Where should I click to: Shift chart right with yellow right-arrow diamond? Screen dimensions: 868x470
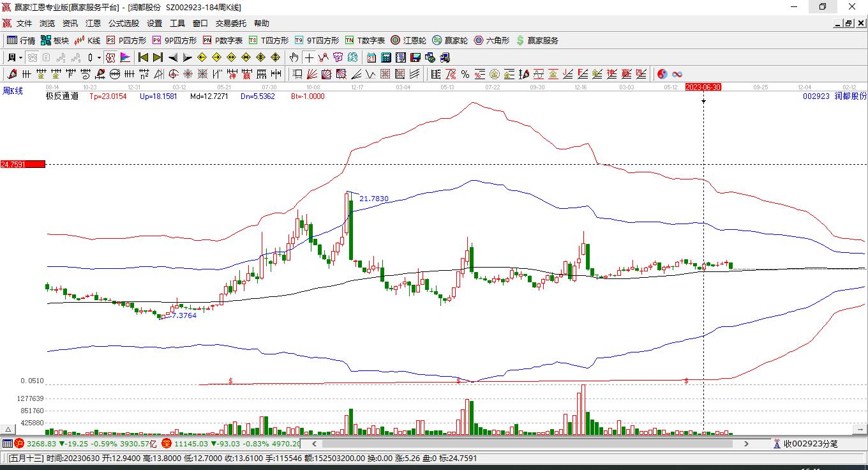pyautogui.click(x=216, y=57)
